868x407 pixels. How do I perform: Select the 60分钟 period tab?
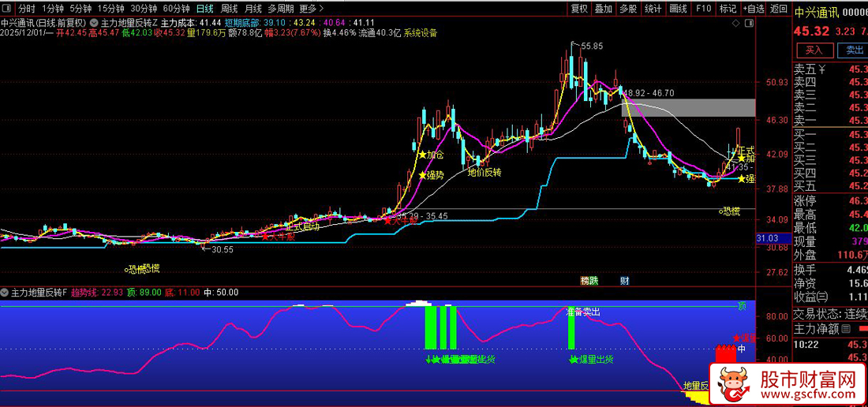(177, 9)
